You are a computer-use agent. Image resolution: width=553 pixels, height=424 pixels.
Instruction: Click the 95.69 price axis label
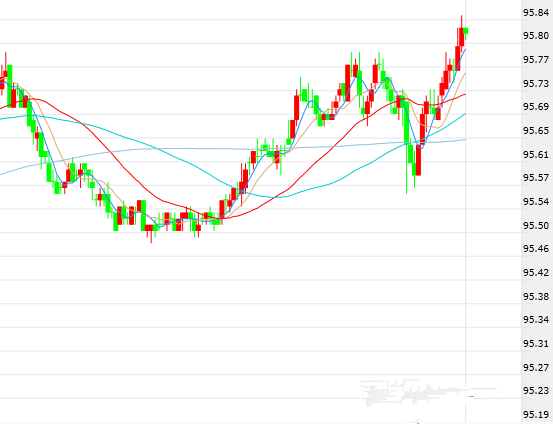point(536,107)
